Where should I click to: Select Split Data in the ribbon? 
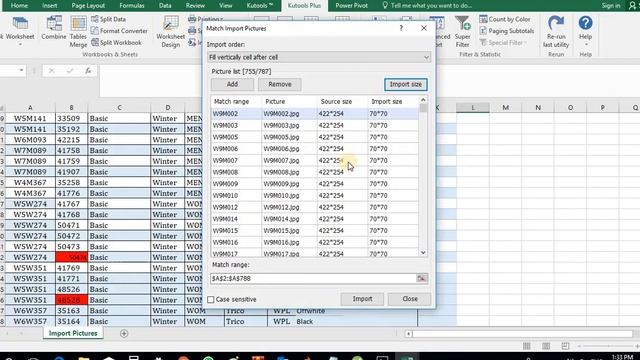108,19
